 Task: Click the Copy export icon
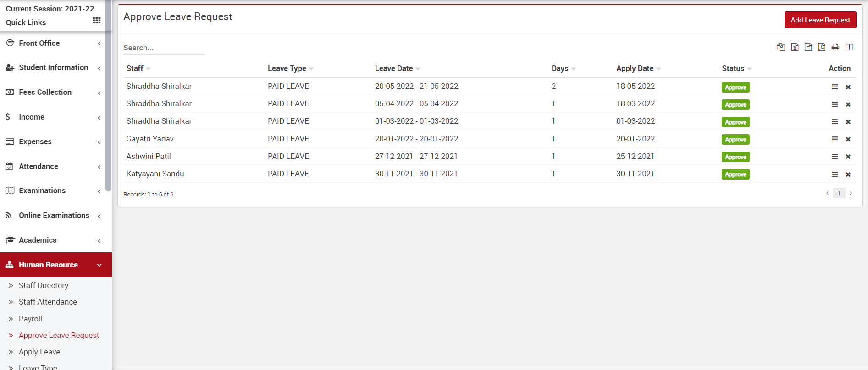click(780, 47)
